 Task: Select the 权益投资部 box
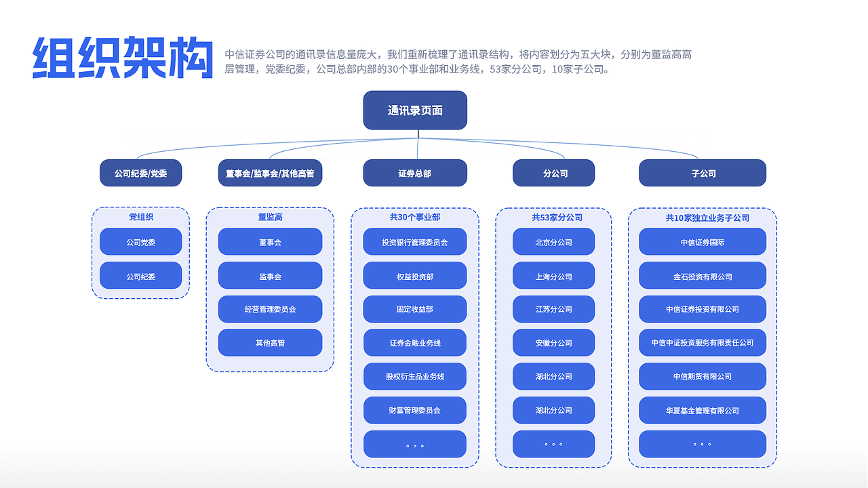[415, 276]
